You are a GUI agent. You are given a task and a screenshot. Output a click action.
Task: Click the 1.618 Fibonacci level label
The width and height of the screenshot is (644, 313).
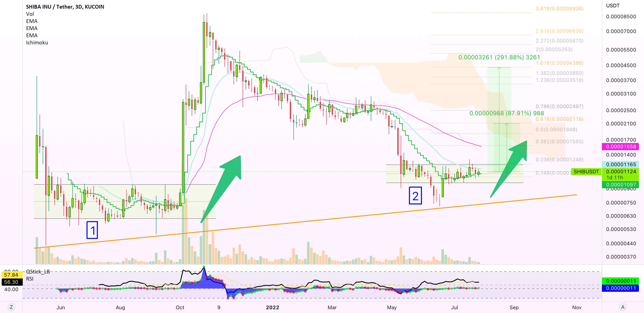pyautogui.click(x=559, y=63)
